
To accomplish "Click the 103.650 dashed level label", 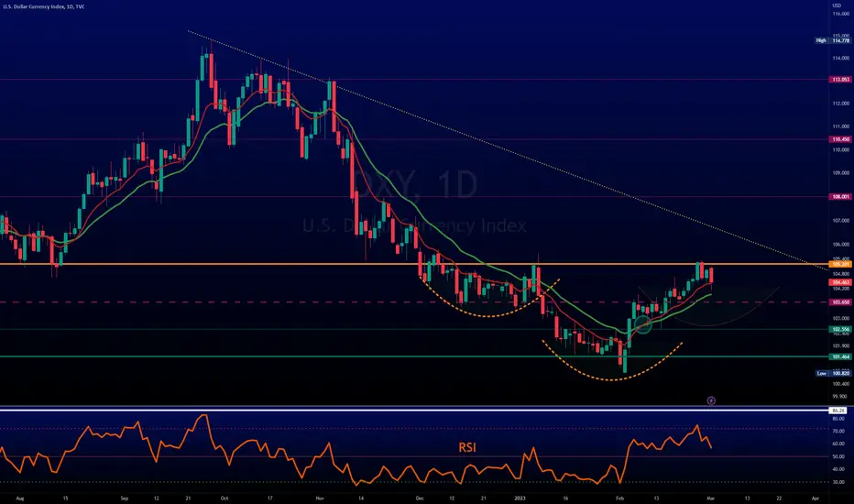I will pyautogui.click(x=840, y=301).
